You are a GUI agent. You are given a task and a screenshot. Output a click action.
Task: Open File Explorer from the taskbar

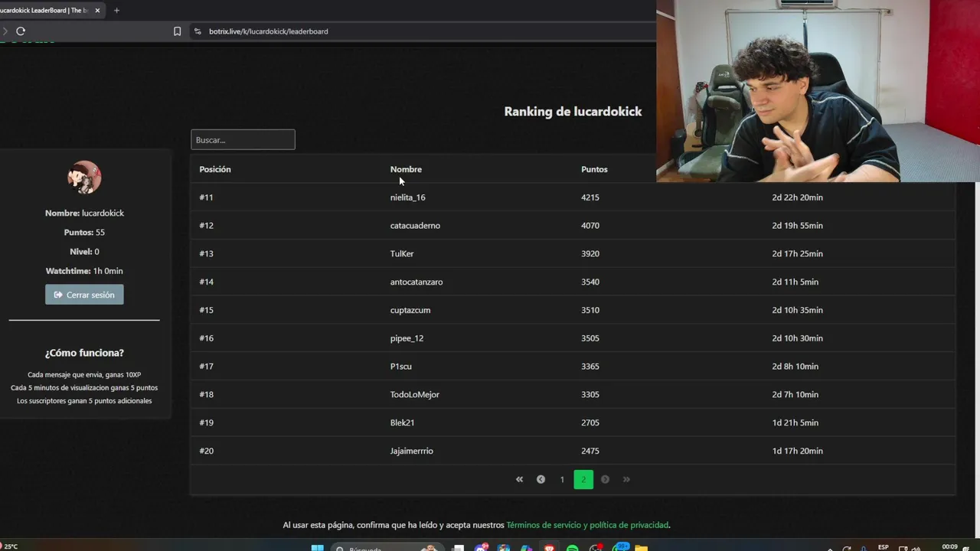[x=641, y=548]
